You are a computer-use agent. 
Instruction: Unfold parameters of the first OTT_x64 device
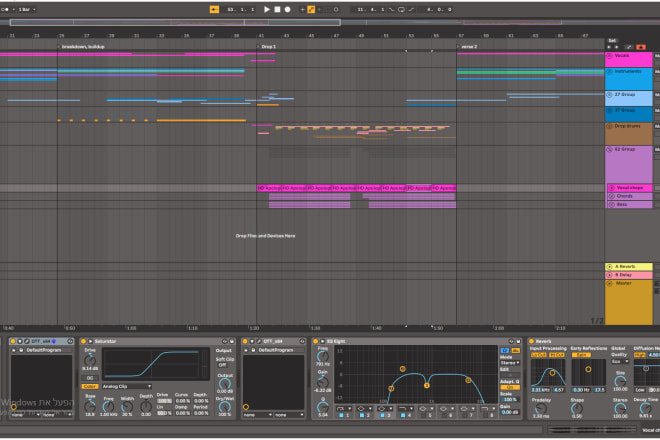click(20, 341)
